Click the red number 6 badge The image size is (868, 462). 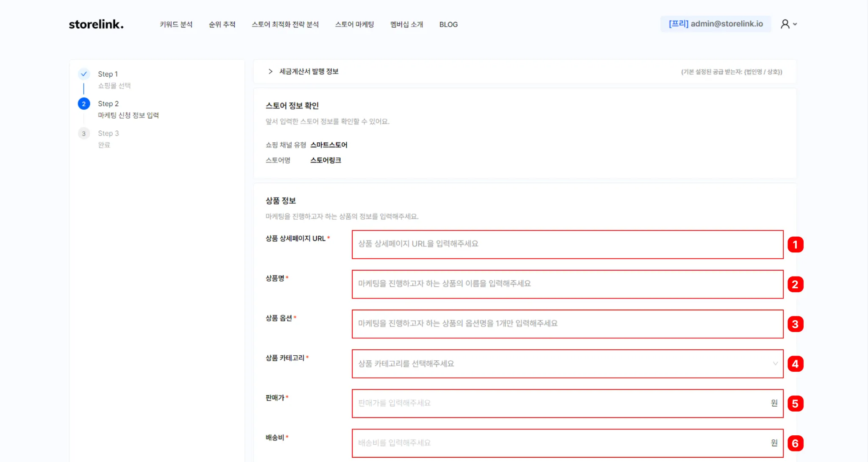coord(795,443)
